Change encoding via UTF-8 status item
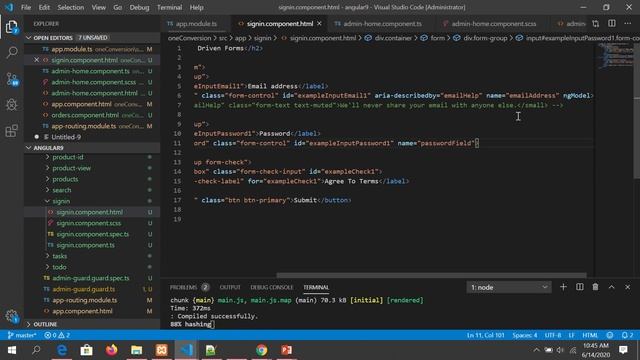The width and height of the screenshot is (640, 360). pyautogui.click(x=553, y=335)
